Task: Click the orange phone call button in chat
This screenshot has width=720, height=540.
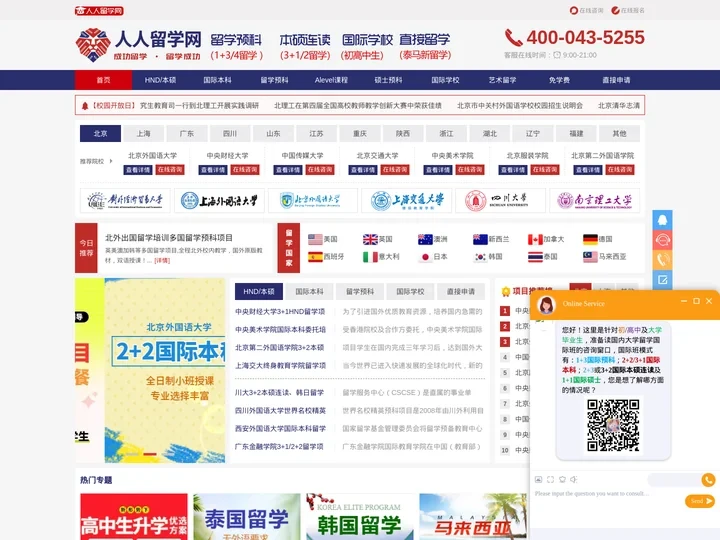Action: [x=709, y=480]
